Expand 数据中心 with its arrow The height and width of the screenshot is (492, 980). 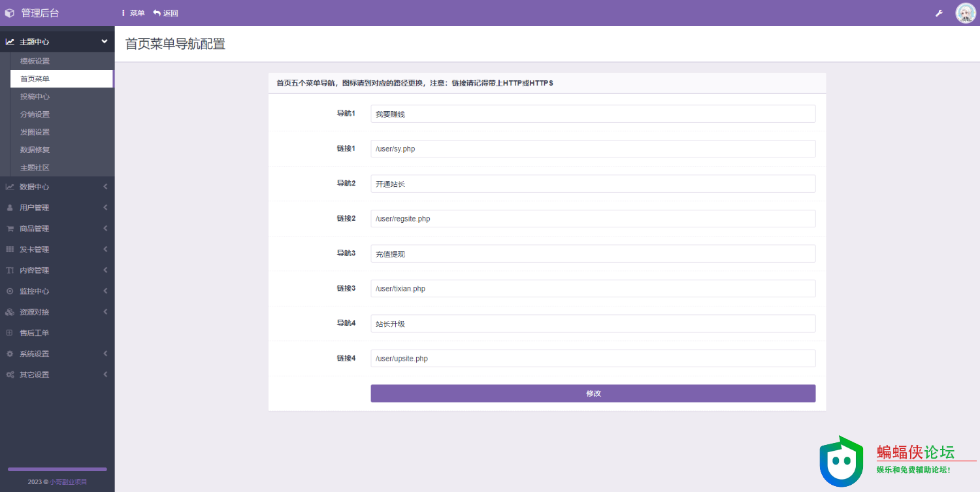click(x=105, y=187)
